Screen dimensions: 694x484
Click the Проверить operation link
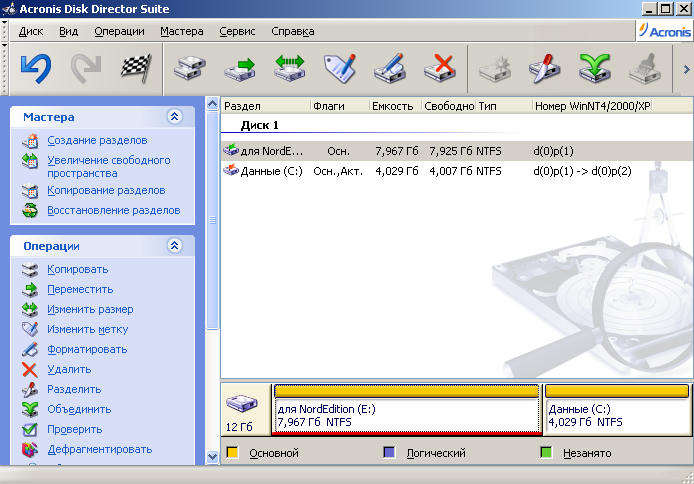click(75, 430)
